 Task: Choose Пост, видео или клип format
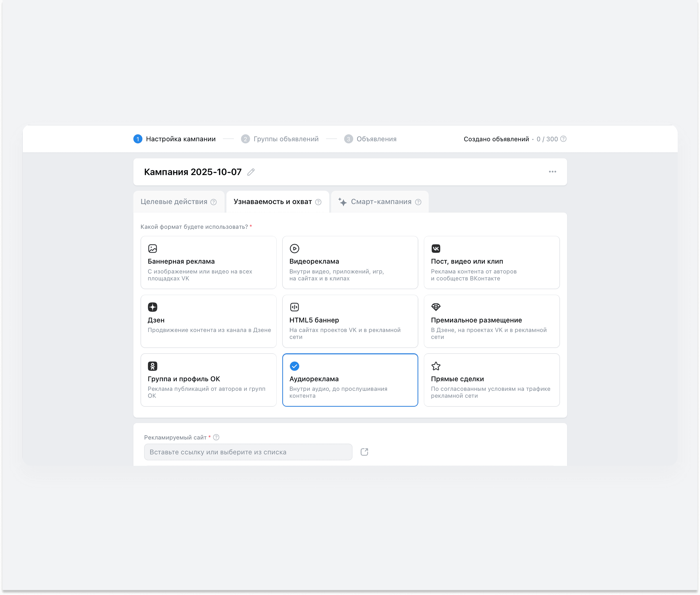click(x=491, y=263)
